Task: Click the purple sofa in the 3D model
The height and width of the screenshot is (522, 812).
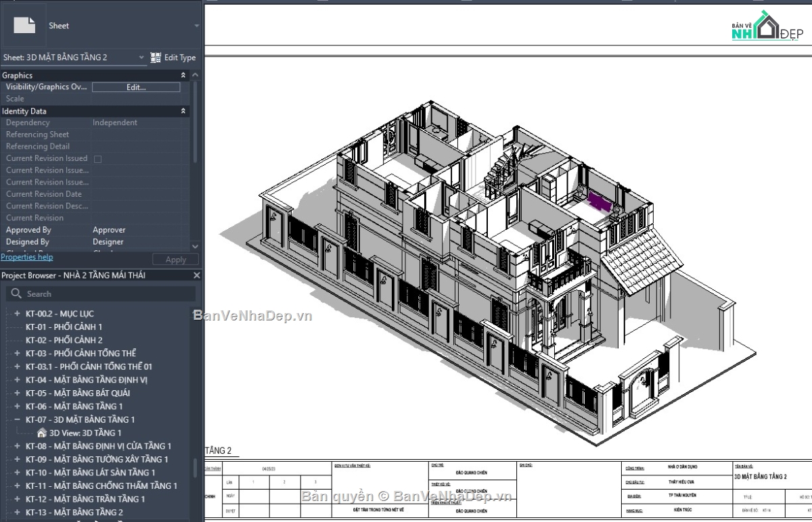Action: point(600,201)
